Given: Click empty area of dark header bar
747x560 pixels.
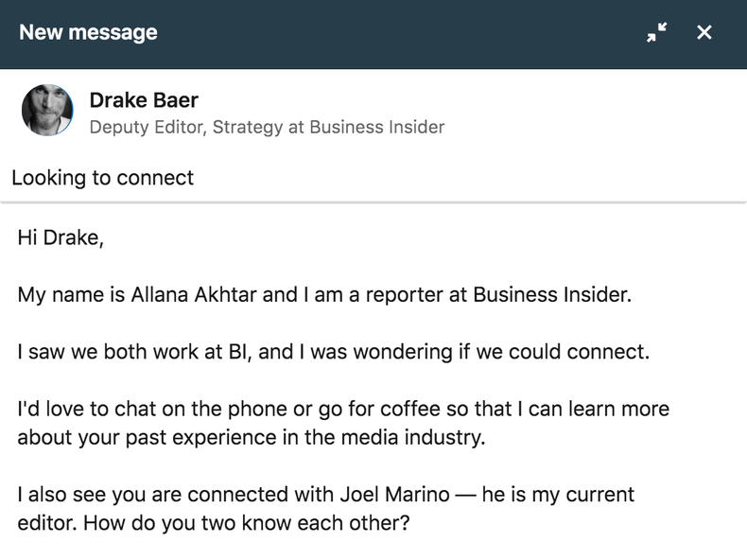Looking at the screenshot, I should [397, 33].
